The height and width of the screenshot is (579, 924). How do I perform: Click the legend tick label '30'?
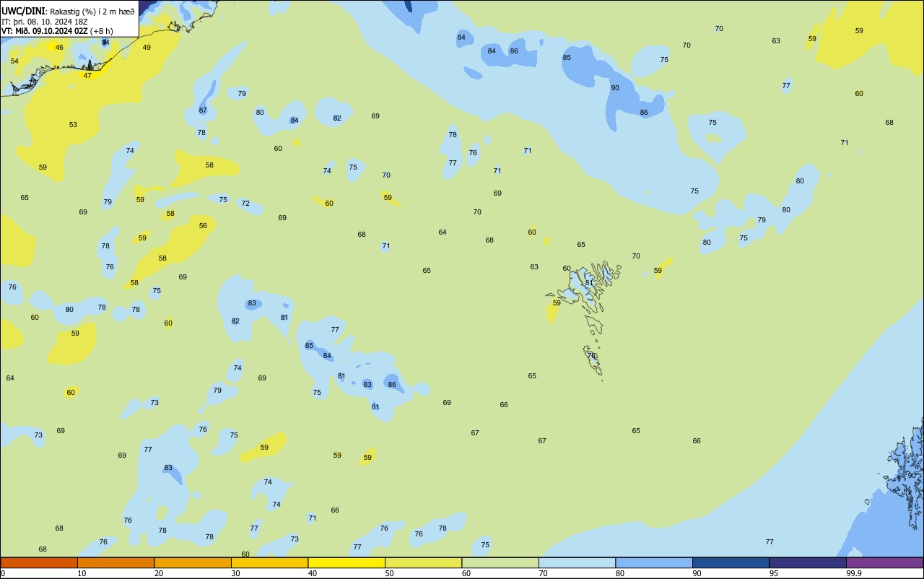click(236, 573)
